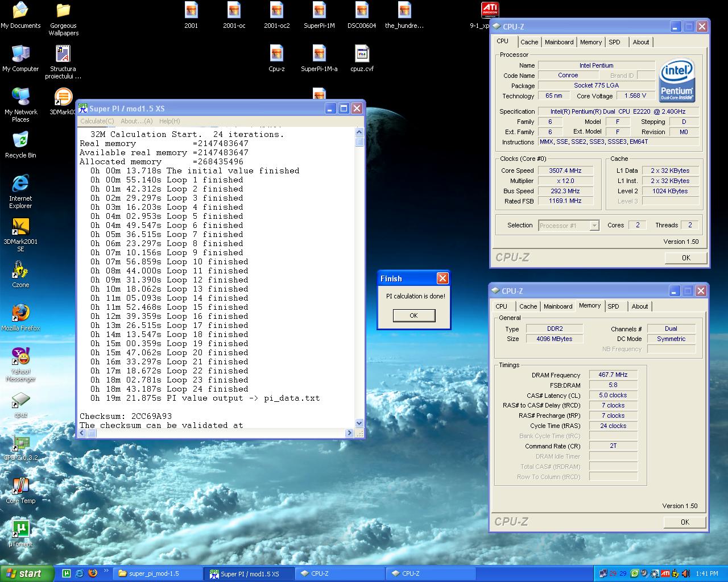Image resolution: width=728 pixels, height=582 pixels.
Task: Click volume icon in system tray
Action: 686,573
